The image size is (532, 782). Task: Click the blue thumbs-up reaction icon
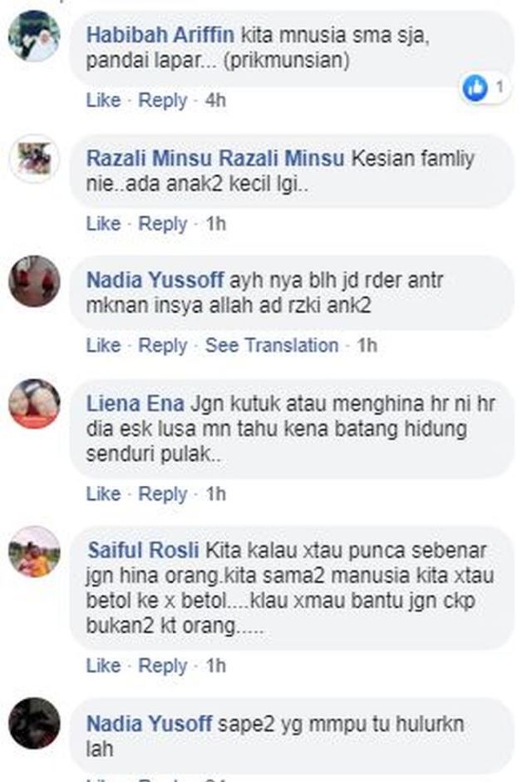tap(475, 88)
